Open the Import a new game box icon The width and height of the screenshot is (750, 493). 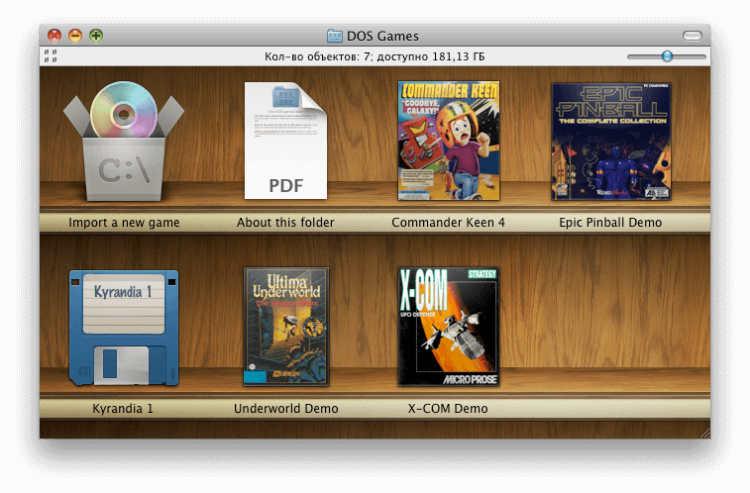pyautogui.click(x=123, y=141)
